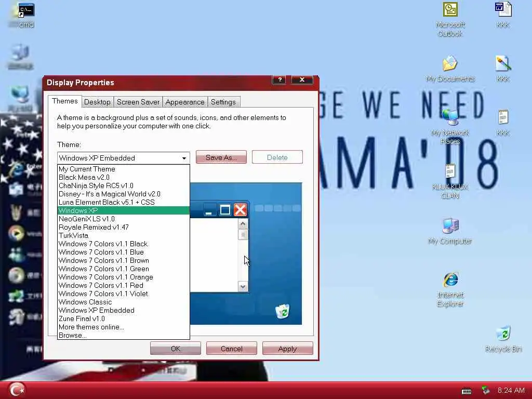Viewport: 532px width, 399px height.
Task: Click More themes online... entry
Action: [x=124, y=327]
